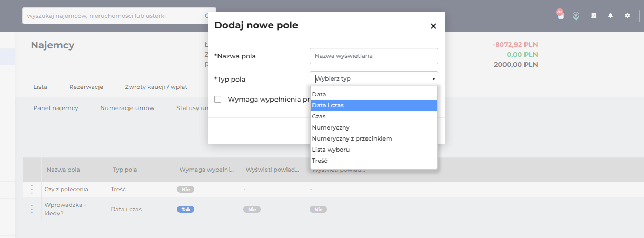644x238 pixels.
Task: Click the Nazwa wyświetlana input field
Action: tap(374, 56)
